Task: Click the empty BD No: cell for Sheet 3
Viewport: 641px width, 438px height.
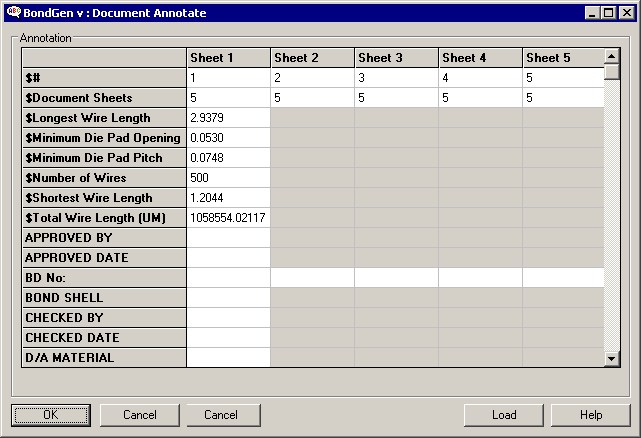Action: pyautogui.click(x=397, y=278)
